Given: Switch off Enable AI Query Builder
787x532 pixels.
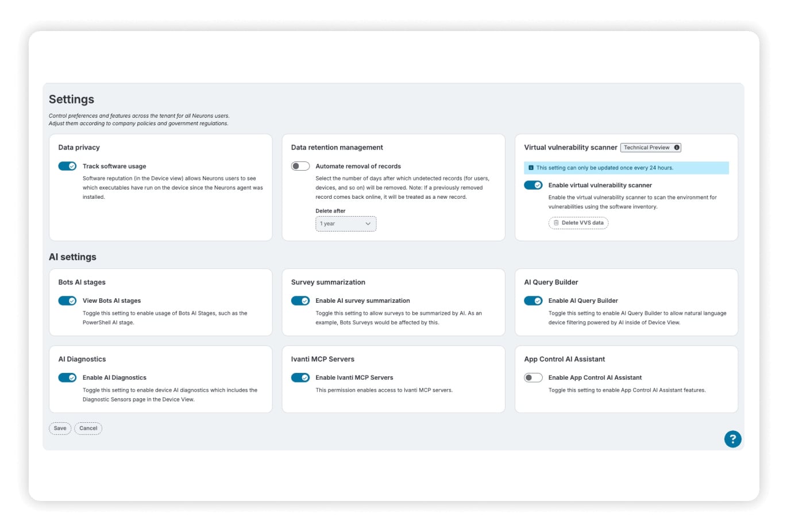Looking at the screenshot, I should [x=533, y=300].
